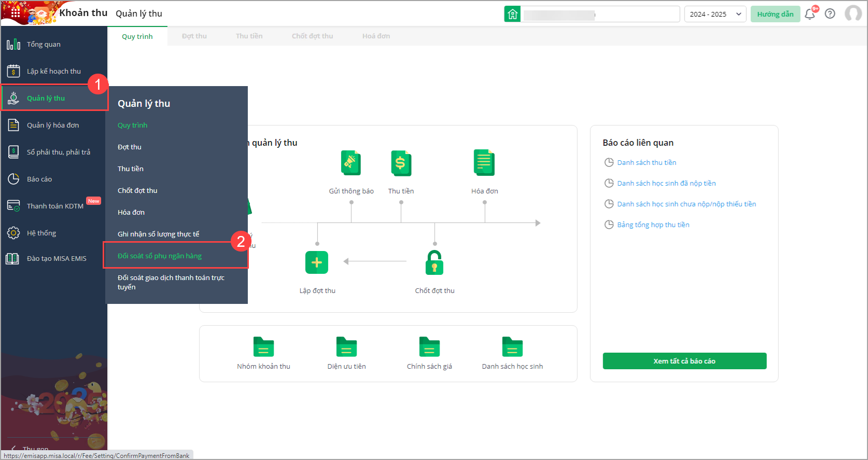Click the Hệ thống gear icon

pos(13,233)
